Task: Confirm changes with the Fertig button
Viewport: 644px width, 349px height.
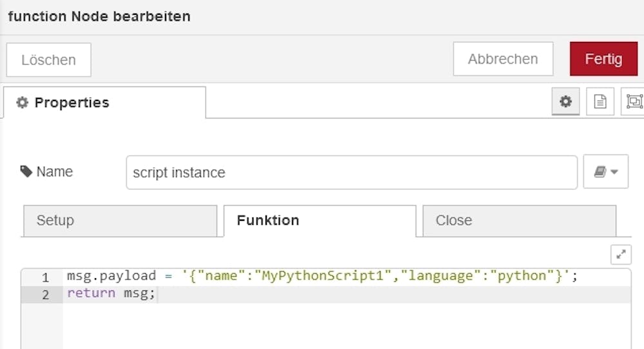Action: pyautogui.click(x=603, y=59)
